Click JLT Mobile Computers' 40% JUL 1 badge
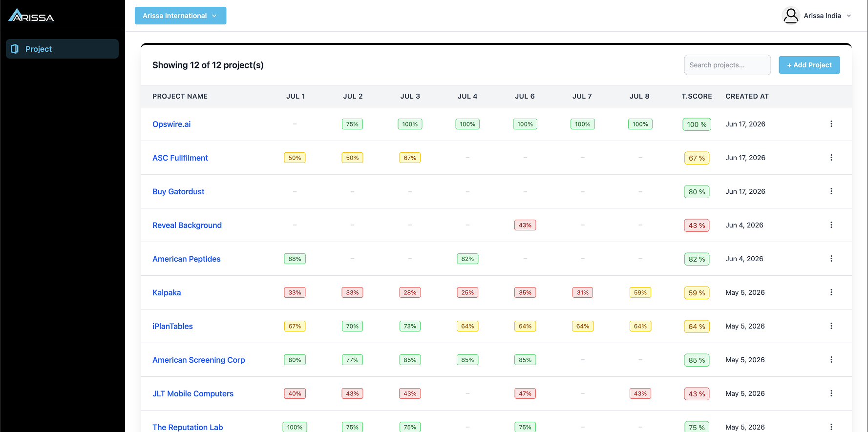 pos(295,393)
